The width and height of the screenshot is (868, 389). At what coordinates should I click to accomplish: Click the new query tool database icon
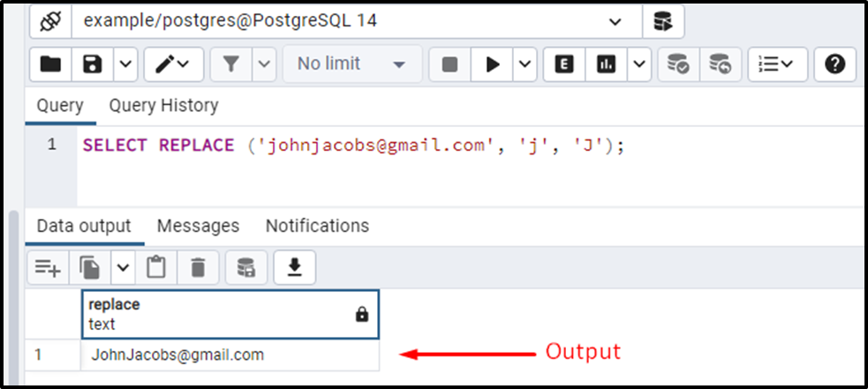663,21
